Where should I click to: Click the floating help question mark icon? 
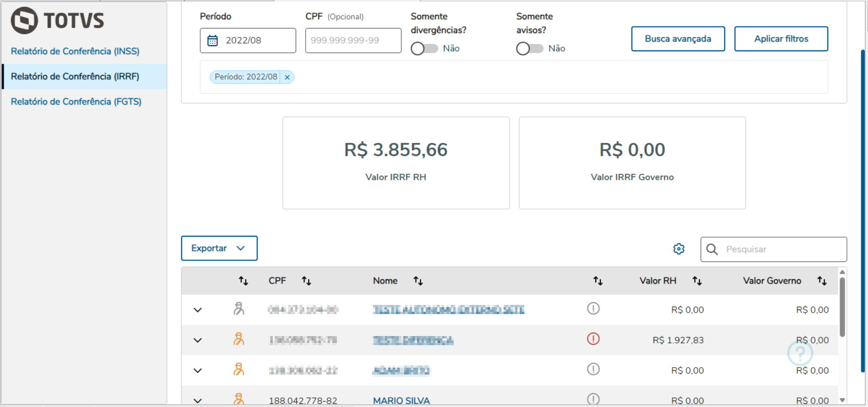[800, 353]
